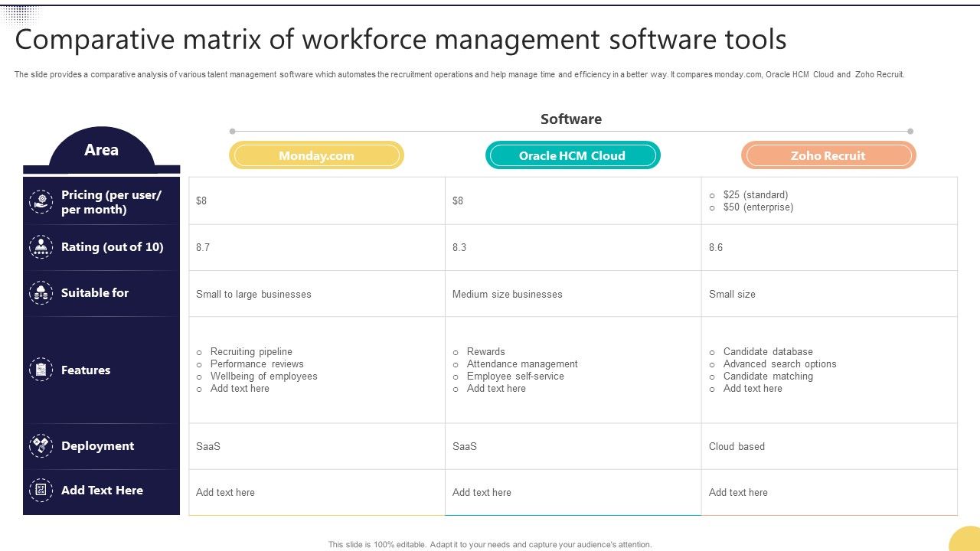Click the Features row document icon
Image resolution: width=980 pixels, height=551 pixels.
click(41, 370)
